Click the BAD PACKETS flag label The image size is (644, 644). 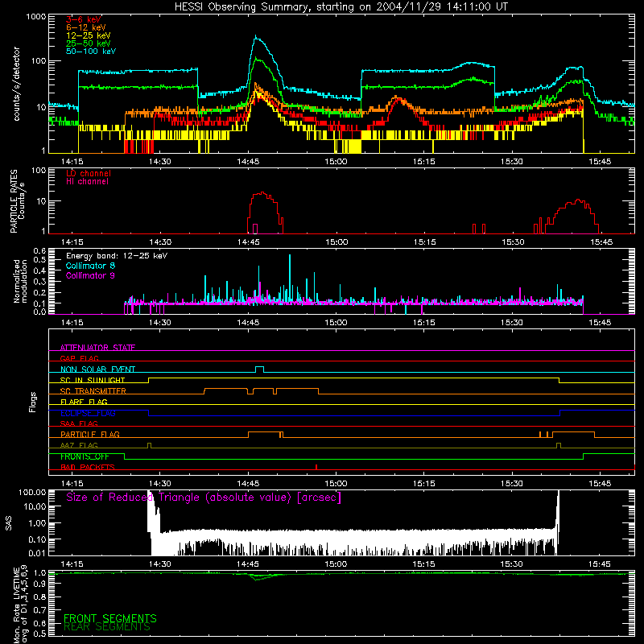(x=88, y=467)
